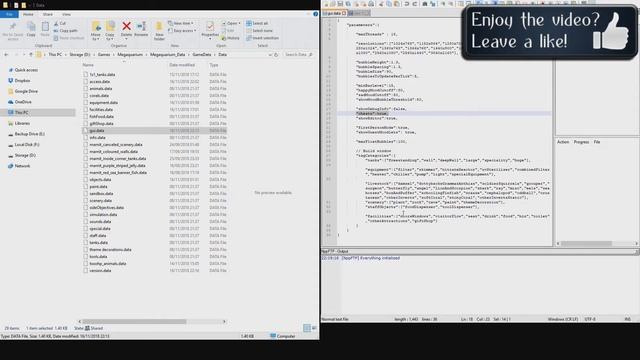640x360 pixels.
Task: Open recent locations dropdown arrow
Action: [24, 54]
